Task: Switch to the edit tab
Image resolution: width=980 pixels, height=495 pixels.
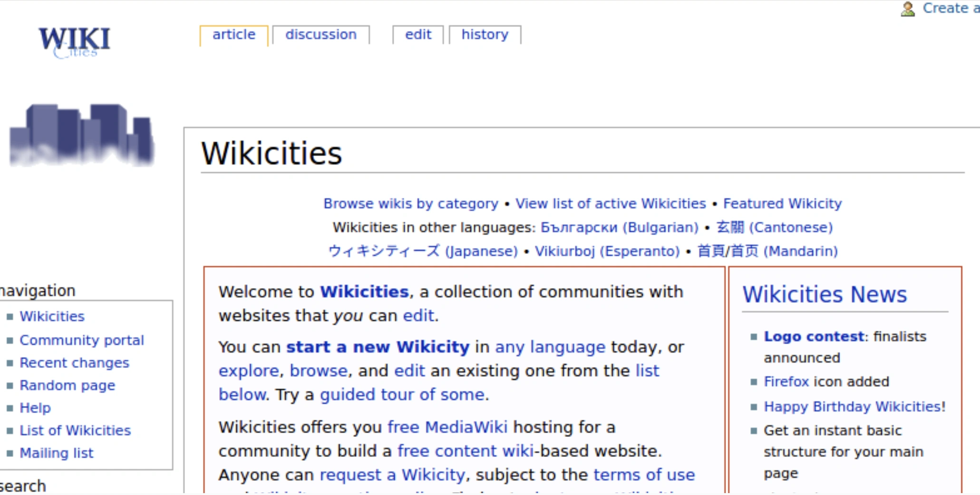Action: coord(418,35)
